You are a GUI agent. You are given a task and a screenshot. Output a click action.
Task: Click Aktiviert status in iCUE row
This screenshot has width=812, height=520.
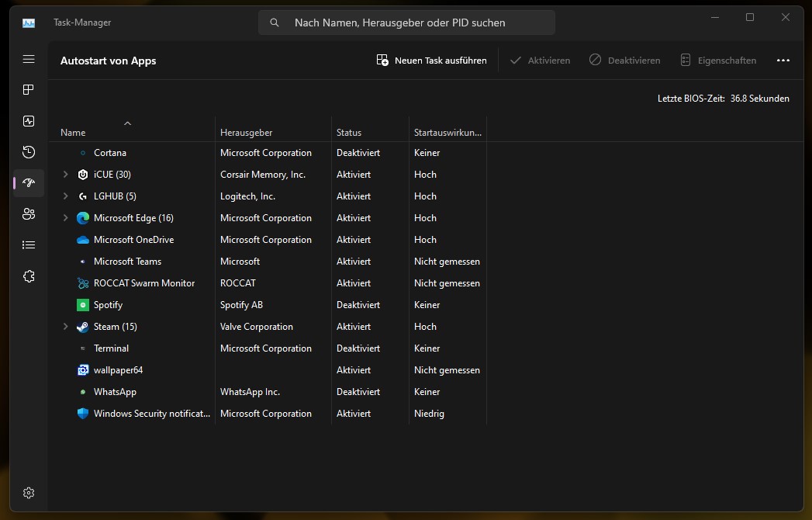pos(353,175)
